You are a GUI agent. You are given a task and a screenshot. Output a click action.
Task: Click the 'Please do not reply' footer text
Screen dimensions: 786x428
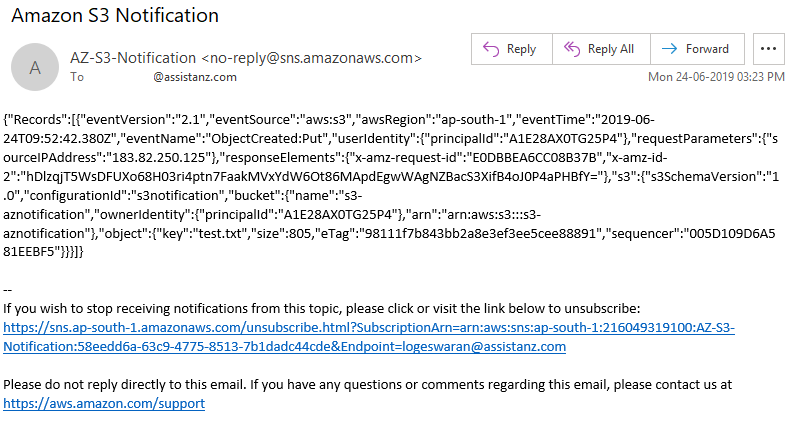click(x=367, y=384)
